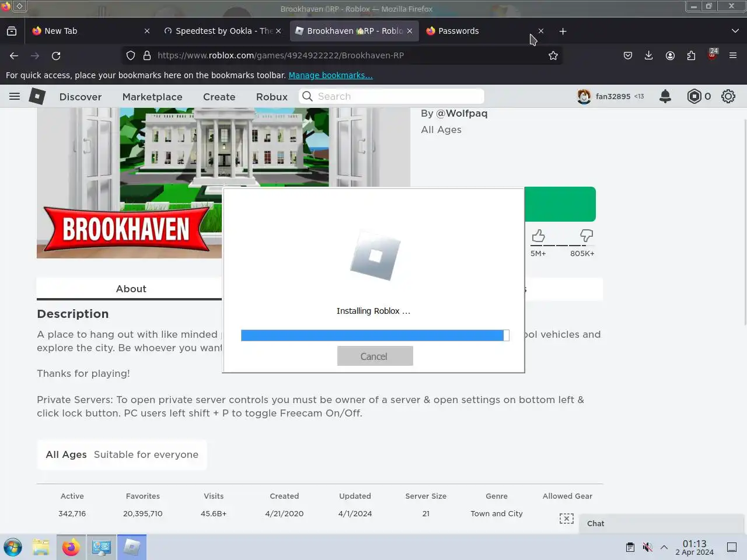Image resolution: width=747 pixels, height=560 pixels.
Task: Open the computer/network taskbar icon
Action: point(102,547)
